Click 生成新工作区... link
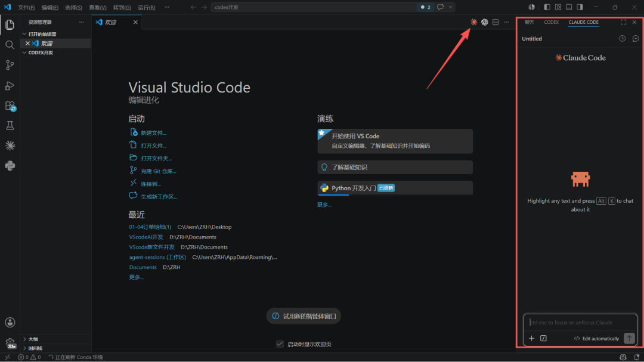 coord(159,196)
